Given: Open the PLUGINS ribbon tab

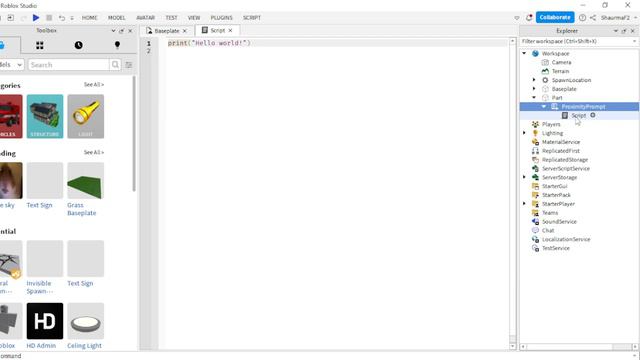Looking at the screenshot, I should tap(221, 18).
